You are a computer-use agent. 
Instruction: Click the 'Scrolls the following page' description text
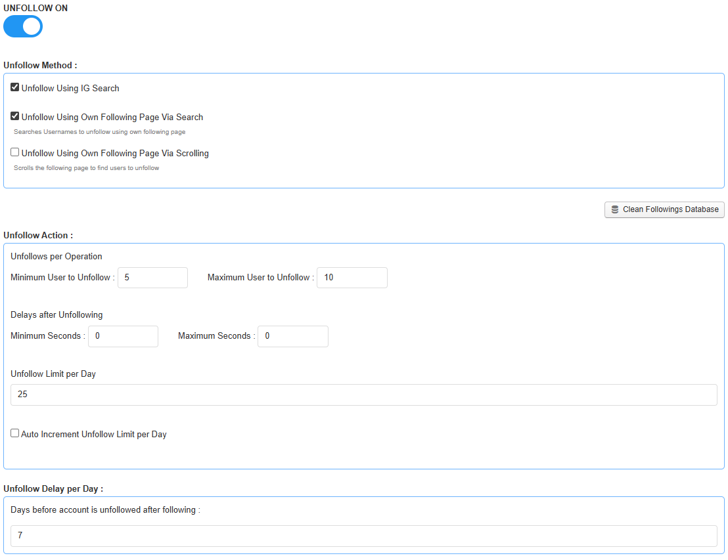pos(86,168)
